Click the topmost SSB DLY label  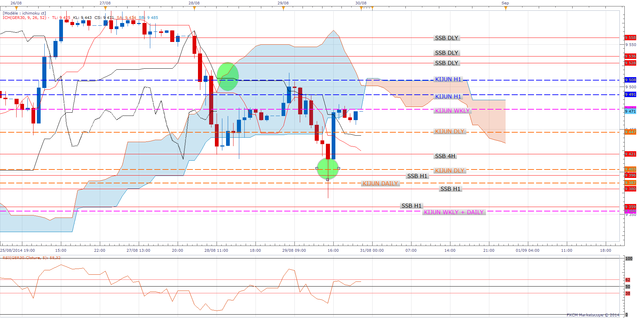click(x=446, y=38)
